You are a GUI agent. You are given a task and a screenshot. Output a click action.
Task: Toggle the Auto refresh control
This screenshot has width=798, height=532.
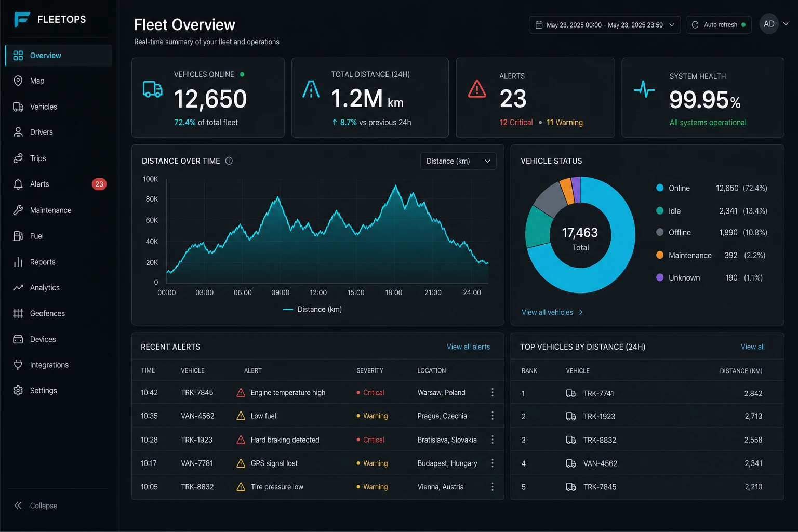coord(719,25)
